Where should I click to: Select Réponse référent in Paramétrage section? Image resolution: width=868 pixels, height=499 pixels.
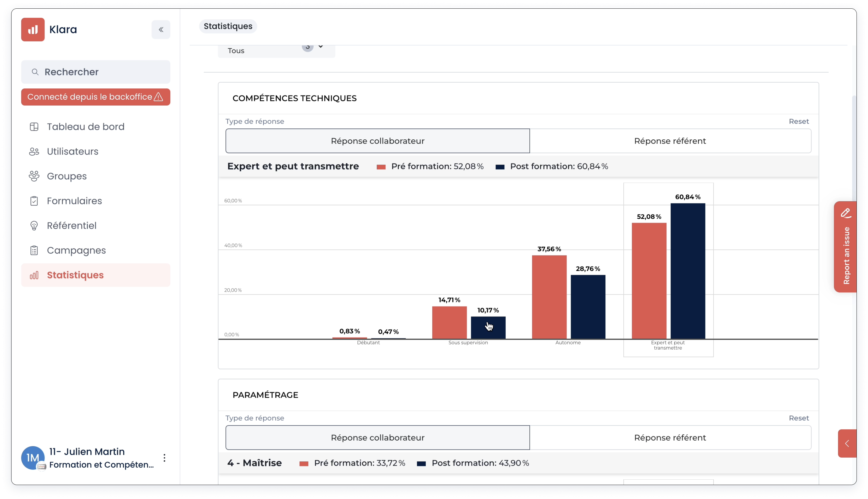[670, 438]
